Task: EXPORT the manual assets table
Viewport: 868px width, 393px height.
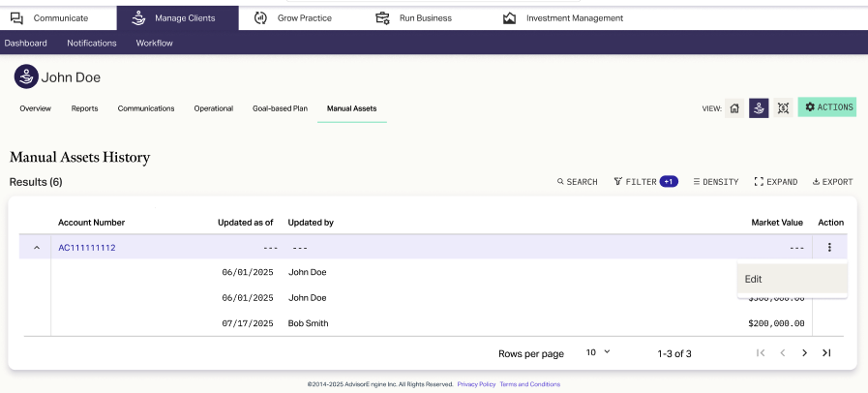Action: [x=832, y=182]
